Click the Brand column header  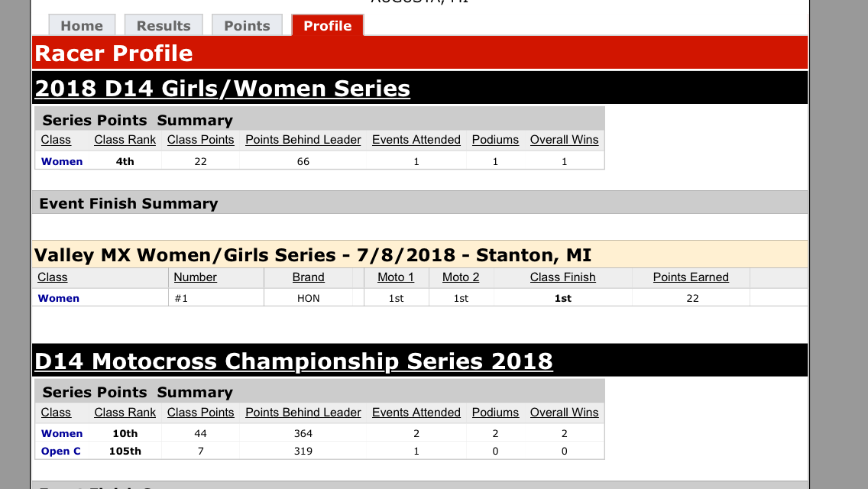pos(309,277)
